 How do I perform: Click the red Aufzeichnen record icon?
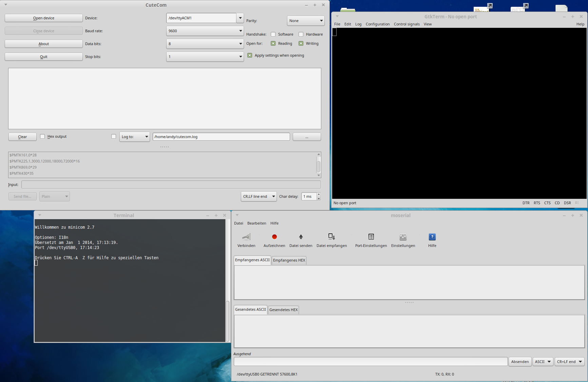coord(274,237)
